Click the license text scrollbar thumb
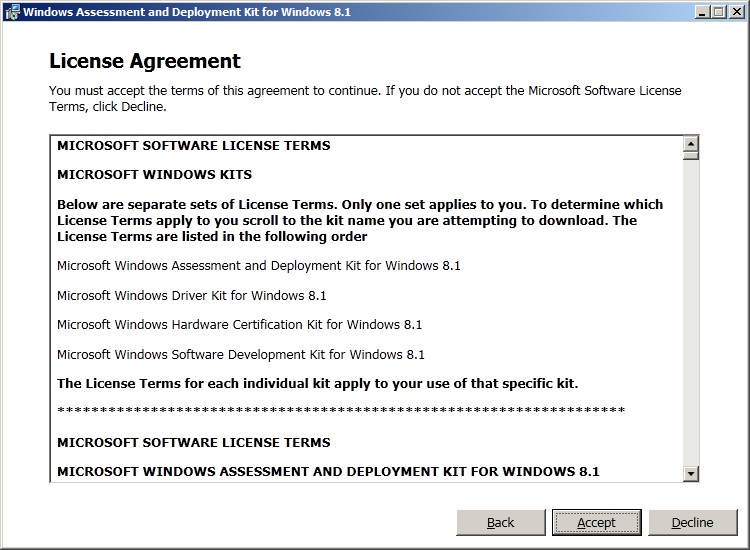The image size is (750, 550). point(690,155)
